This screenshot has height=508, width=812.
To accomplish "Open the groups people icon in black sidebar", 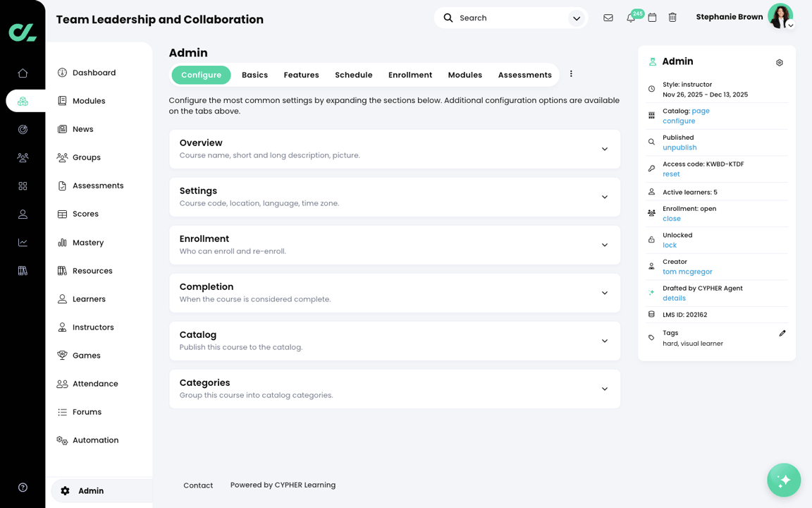I will point(23,157).
